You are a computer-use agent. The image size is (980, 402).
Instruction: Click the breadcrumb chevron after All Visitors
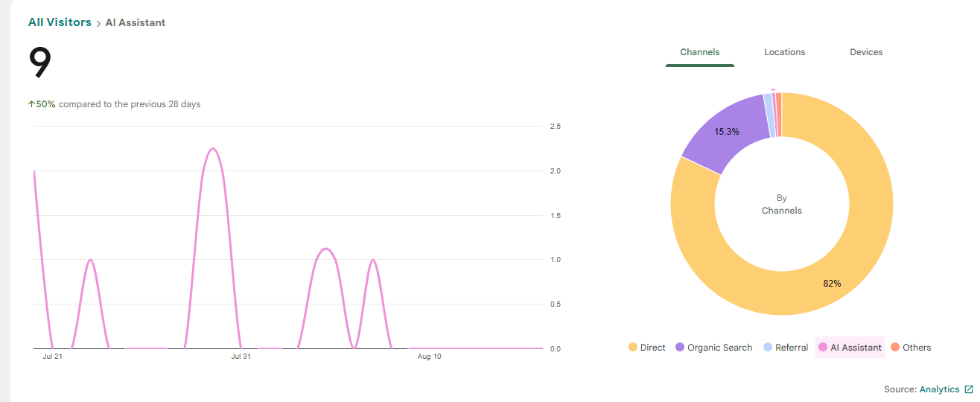point(98,23)
